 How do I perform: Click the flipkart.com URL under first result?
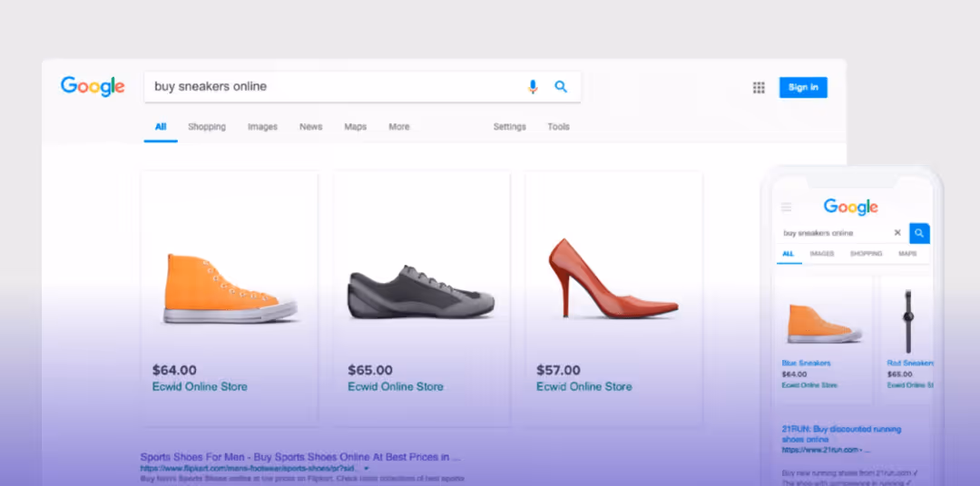pos(248,468)
